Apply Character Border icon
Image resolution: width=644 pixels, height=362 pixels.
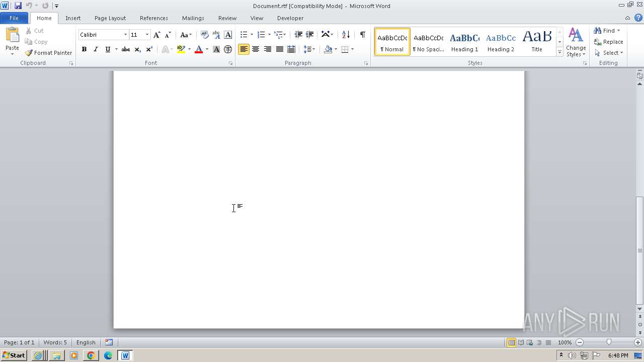pyautogui.click(x=228, y=35)
